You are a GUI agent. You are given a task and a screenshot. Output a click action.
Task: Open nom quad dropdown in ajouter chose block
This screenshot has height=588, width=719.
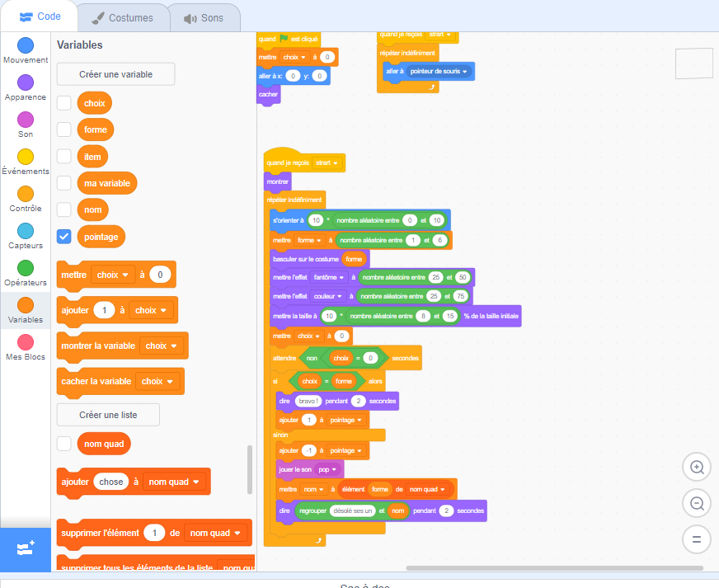pyautogui.click(x=174, y=482)
